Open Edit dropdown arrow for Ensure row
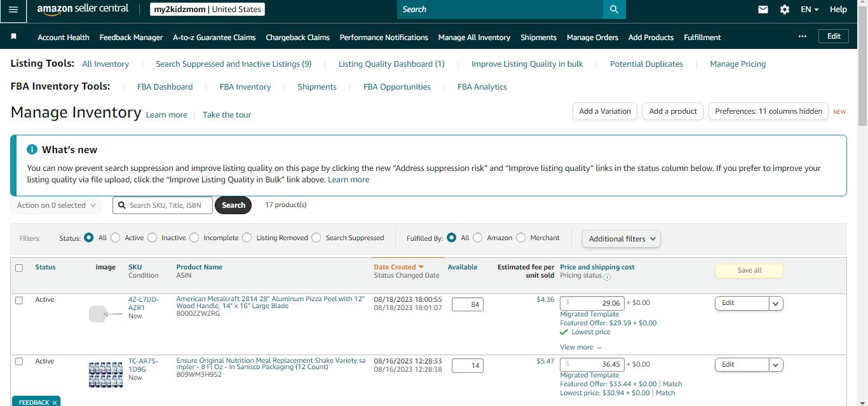 pyautogui.click(x=776, y=365)
